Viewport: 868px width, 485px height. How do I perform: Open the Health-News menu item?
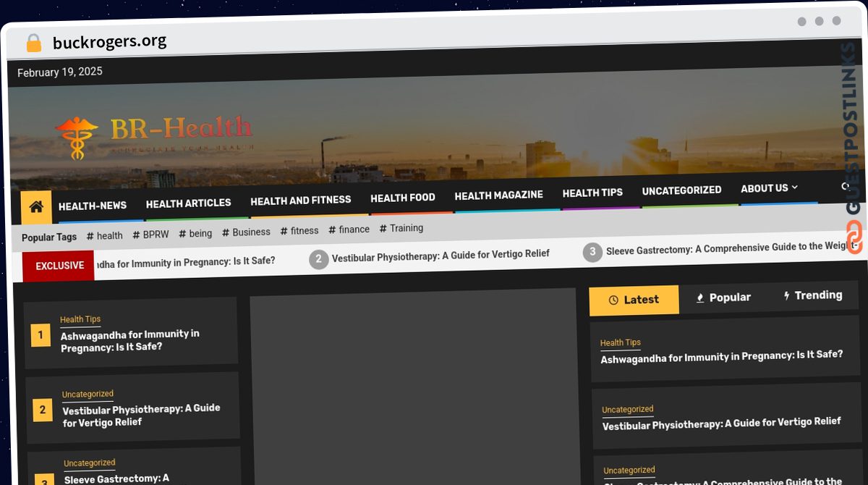[93, 206]
